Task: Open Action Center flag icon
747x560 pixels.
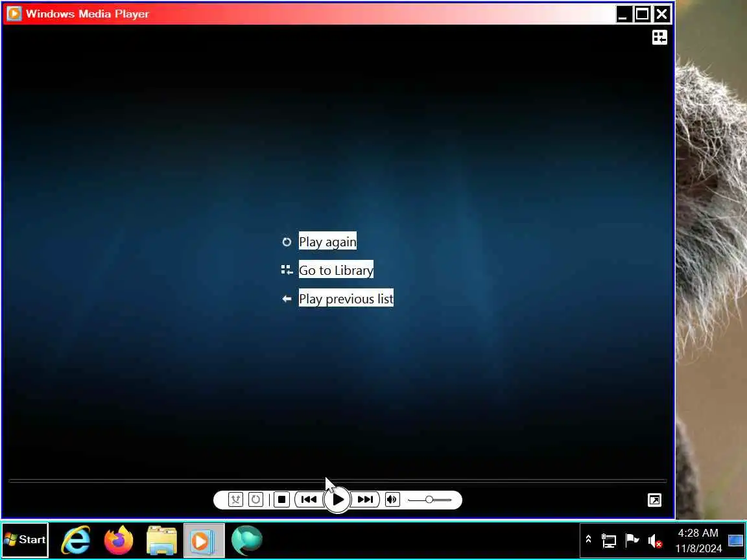Action: [632, 540]
